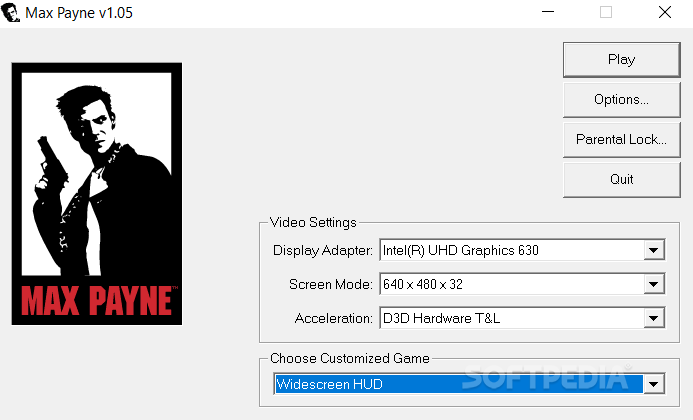Click the Screen Mode label
The width and height of the screenshot is (693, 420).
pos(331,284)
